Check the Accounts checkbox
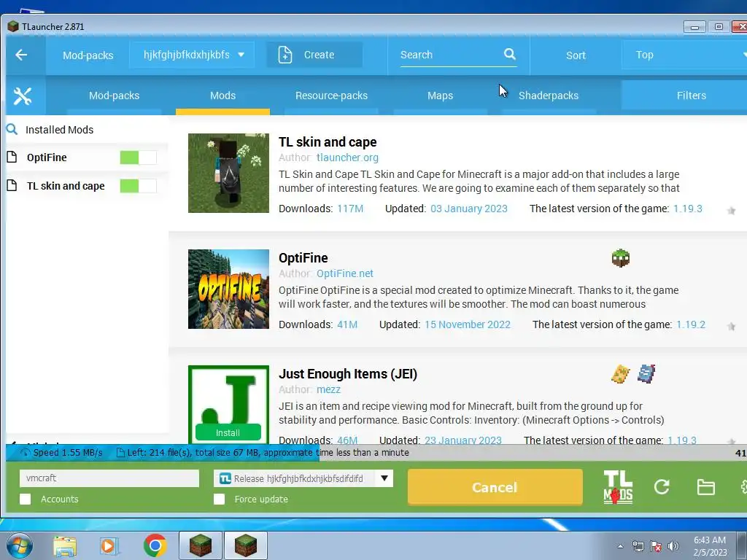Viewport: 747px width, 560px height. pyautogui.click(x=26, y=499)
